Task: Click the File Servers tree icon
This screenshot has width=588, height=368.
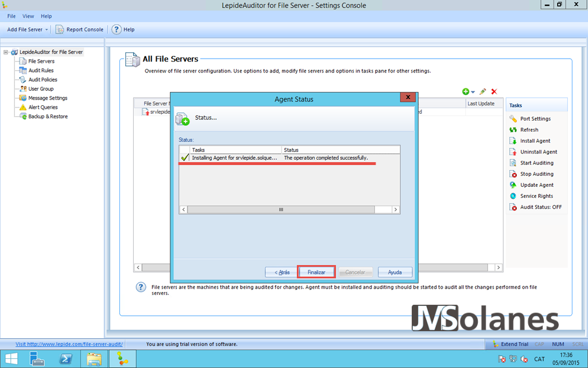Action: [23, 61]
